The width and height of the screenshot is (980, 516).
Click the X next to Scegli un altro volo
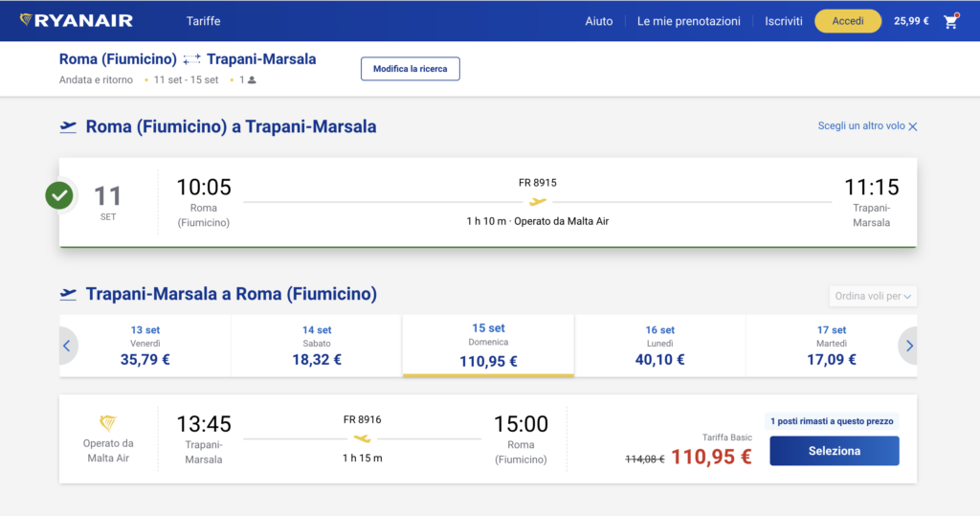(x=913, y=126)
